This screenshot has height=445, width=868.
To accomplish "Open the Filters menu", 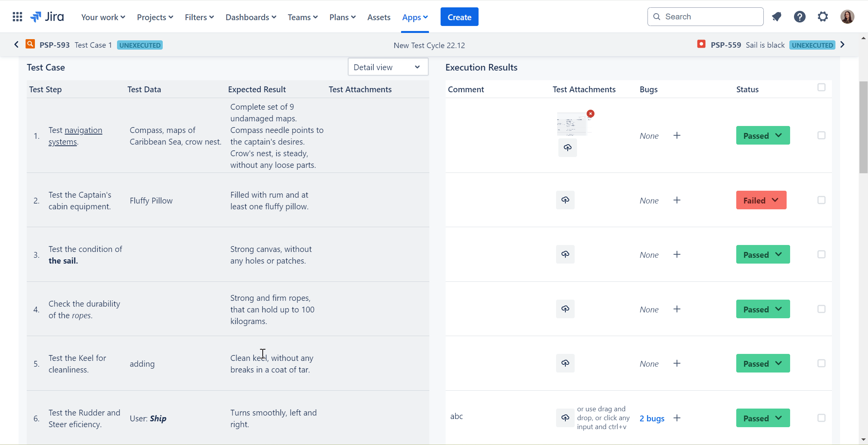I will coord(199,17).
